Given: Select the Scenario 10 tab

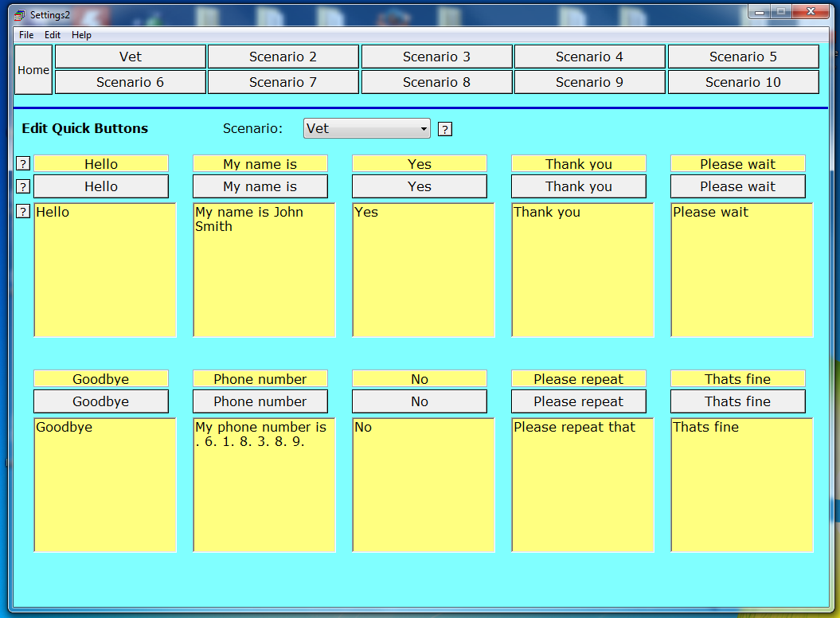Looking at the screenshot, I should [x=743, y=82].
